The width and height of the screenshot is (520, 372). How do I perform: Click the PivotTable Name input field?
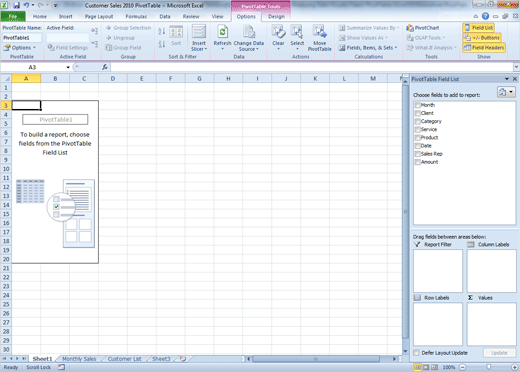tap(22, 38)
